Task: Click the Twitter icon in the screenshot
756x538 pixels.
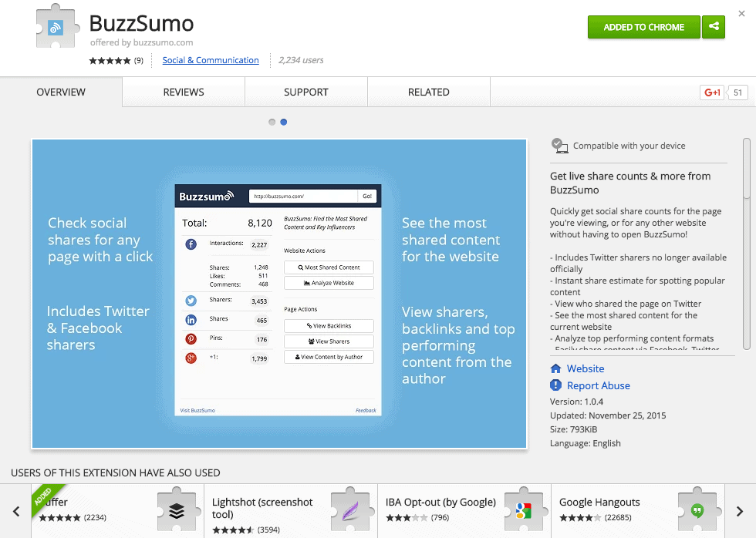Action: point(191,301)
